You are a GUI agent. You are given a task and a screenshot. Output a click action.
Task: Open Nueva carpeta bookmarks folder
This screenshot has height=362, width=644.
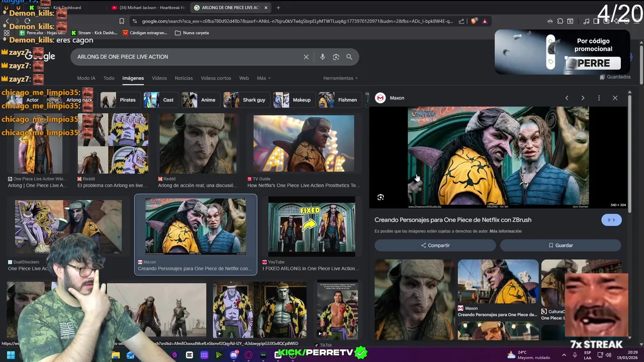coord(192,33)
